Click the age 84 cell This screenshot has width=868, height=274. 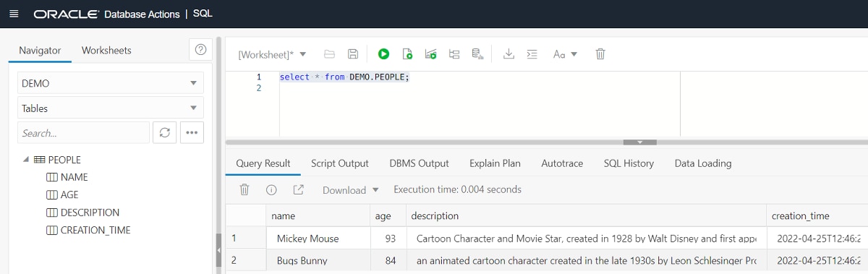point(388,260)
